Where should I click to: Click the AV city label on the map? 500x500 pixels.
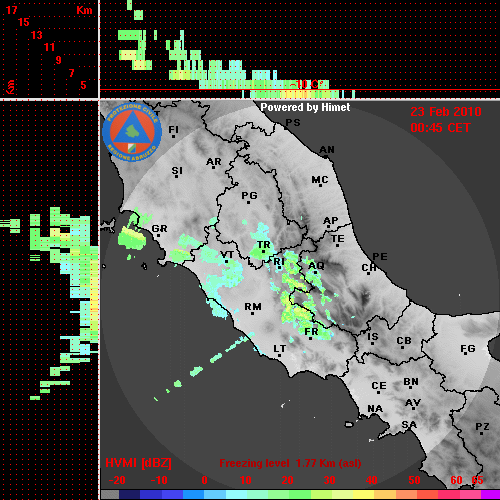(x=413, y=403)
